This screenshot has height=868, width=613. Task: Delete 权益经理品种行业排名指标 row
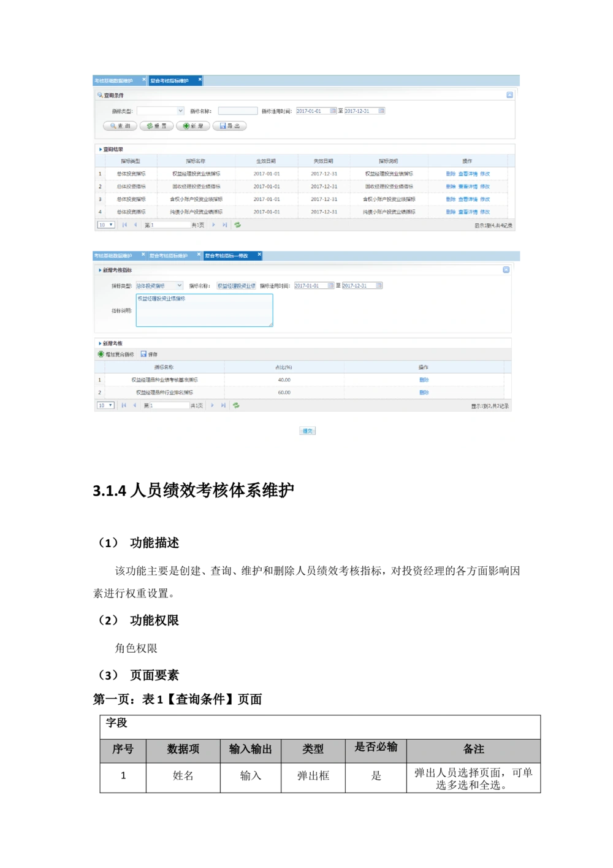424,393
